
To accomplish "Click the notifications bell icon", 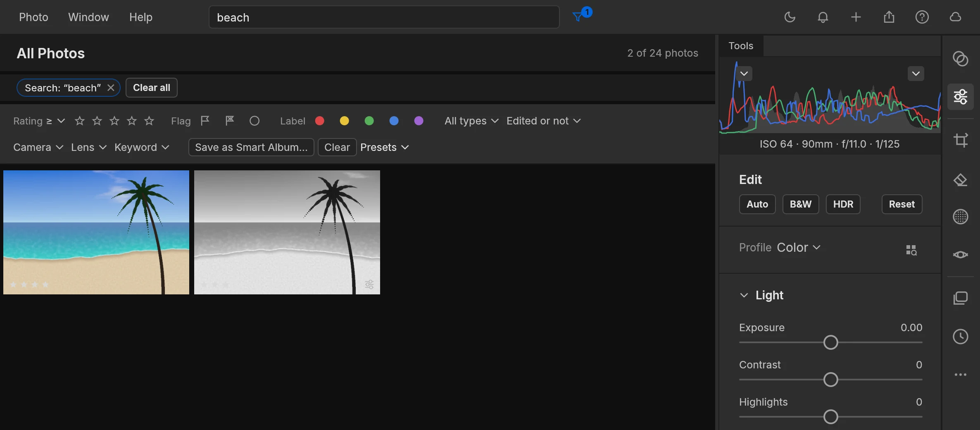I will click(x=823, y=17).
